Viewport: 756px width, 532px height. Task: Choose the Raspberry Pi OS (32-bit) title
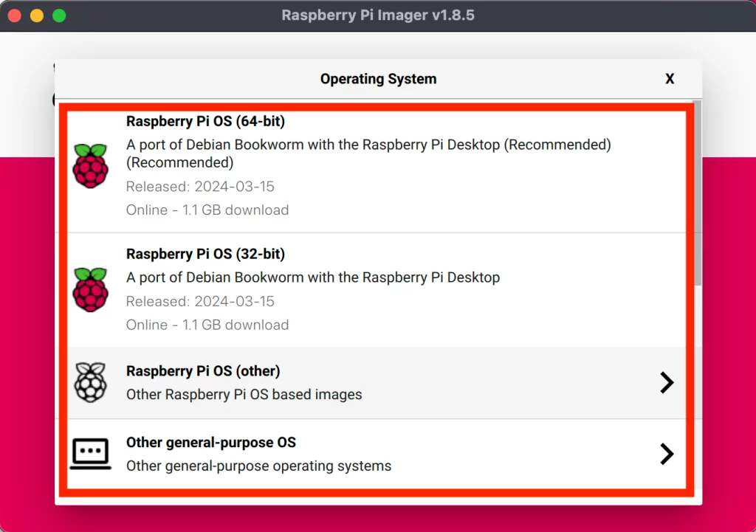205,254
